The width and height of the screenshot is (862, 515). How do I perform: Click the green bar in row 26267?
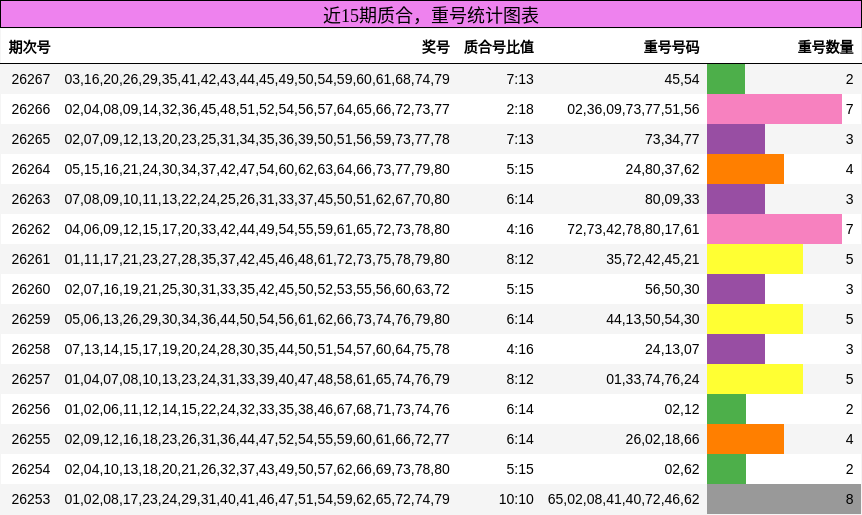(726, 79)
